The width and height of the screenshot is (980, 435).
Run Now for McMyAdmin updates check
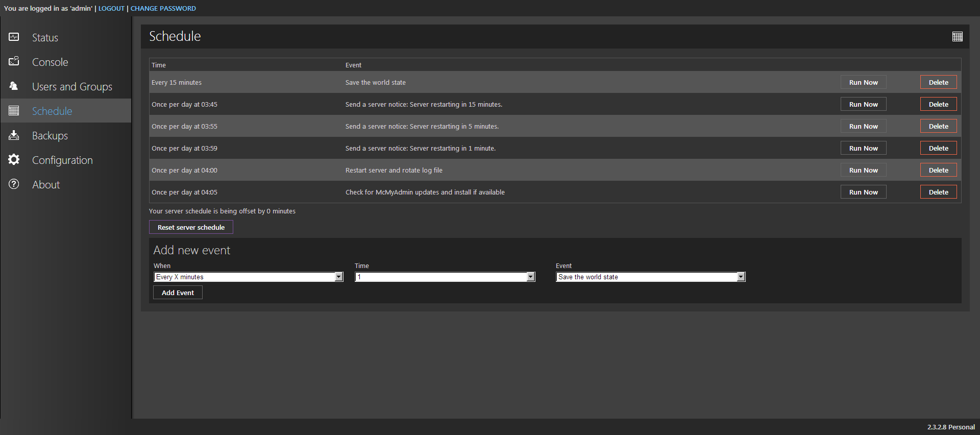click(x=863, y=192)
